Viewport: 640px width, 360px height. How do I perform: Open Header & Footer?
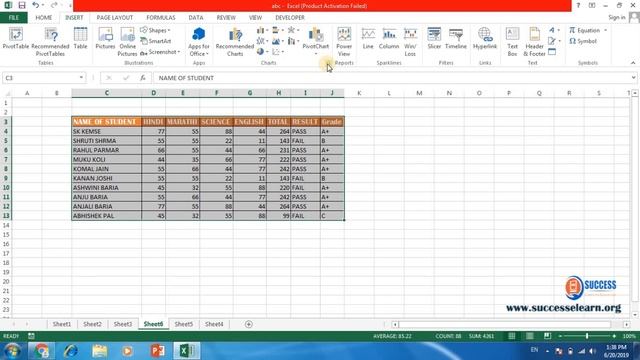coord(534,42)
